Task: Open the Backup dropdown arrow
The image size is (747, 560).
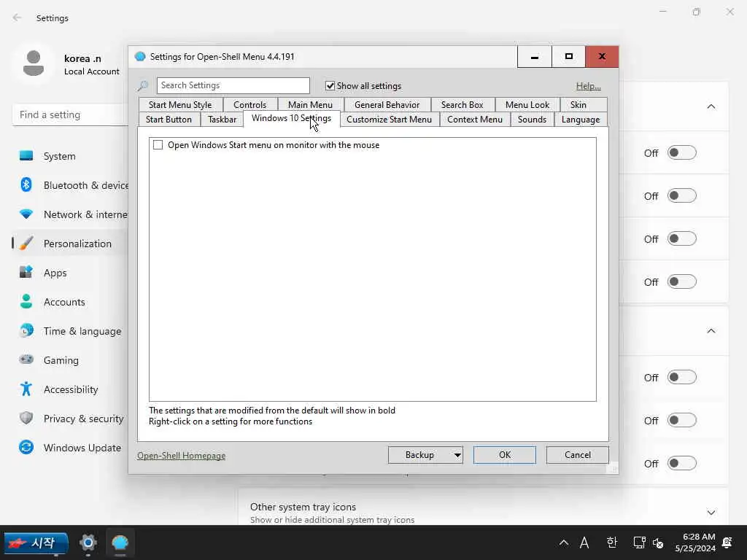Action: click(457, 455)
